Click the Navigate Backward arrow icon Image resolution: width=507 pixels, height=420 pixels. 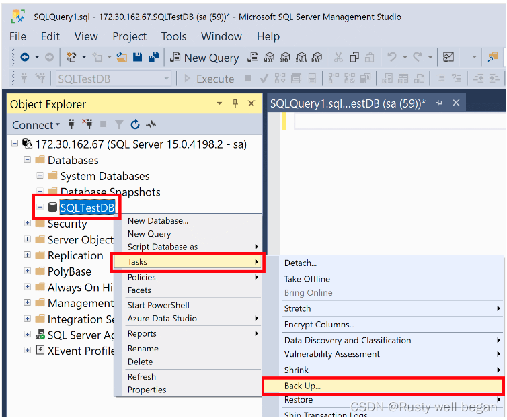(x=25, y=58)
